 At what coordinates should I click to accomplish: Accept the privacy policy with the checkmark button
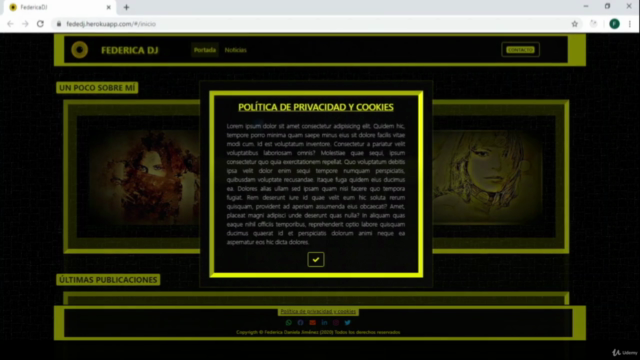pos(316,259)
